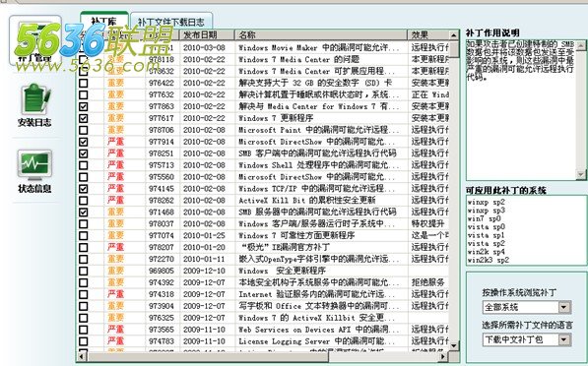Click the 补丁作用说明 box scroll-up arrow

point(581,45)
